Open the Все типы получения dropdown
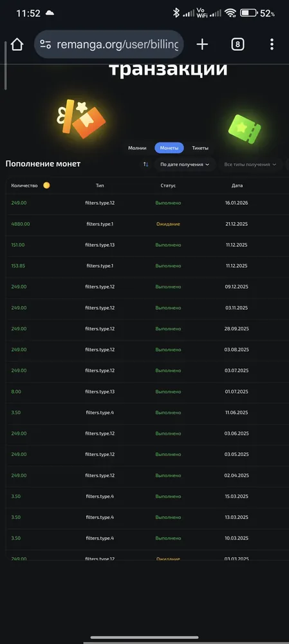289x644 pixels. pos(250,164)
